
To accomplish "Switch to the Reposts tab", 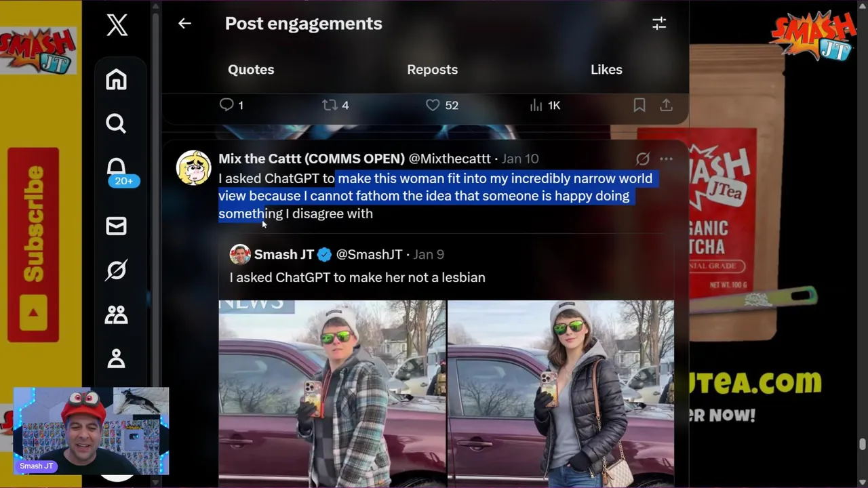I will click(x=432, y=70).
